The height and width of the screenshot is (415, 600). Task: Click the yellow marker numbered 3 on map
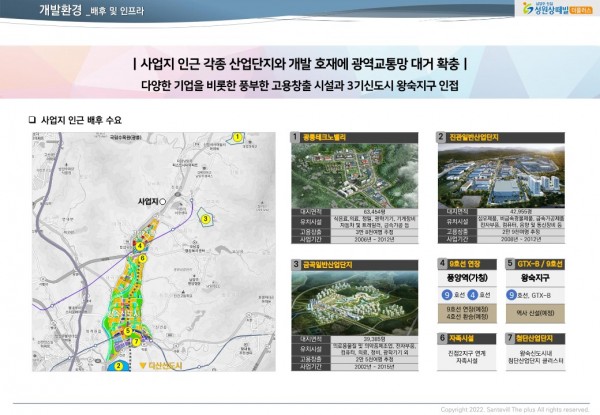coord(205,217)
